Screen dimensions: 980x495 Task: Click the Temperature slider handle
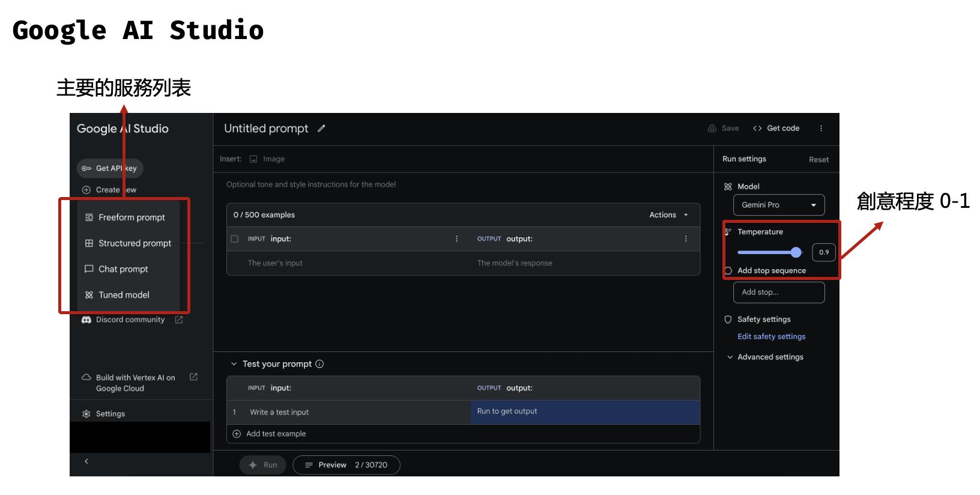tap(796, 252)
